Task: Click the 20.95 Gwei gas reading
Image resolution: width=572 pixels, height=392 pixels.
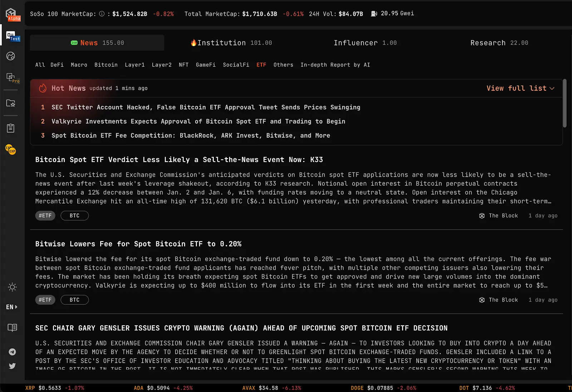Action: tap(397, 14)
